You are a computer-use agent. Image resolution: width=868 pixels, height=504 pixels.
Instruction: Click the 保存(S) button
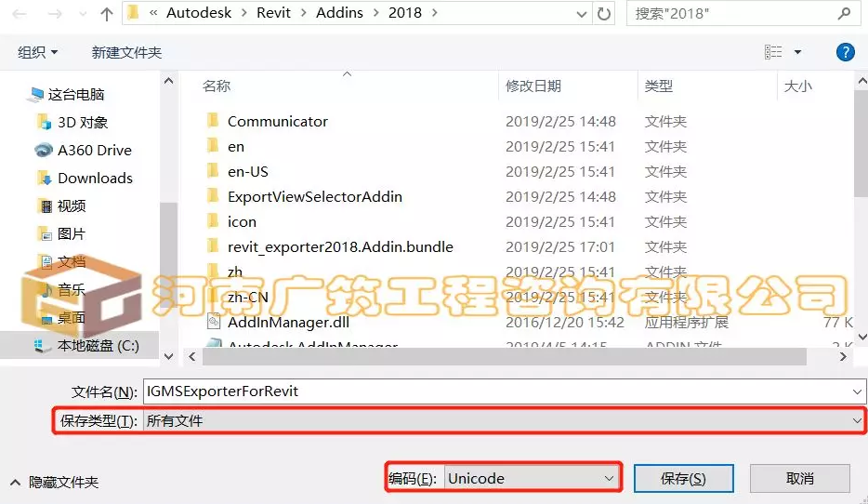pos(684,478)
